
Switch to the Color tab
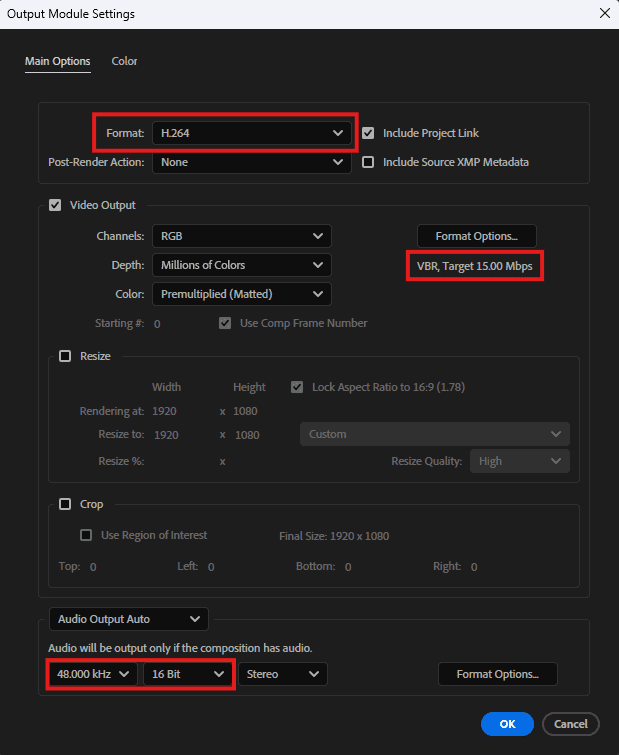pyautogui.click(x=124, y=61)
